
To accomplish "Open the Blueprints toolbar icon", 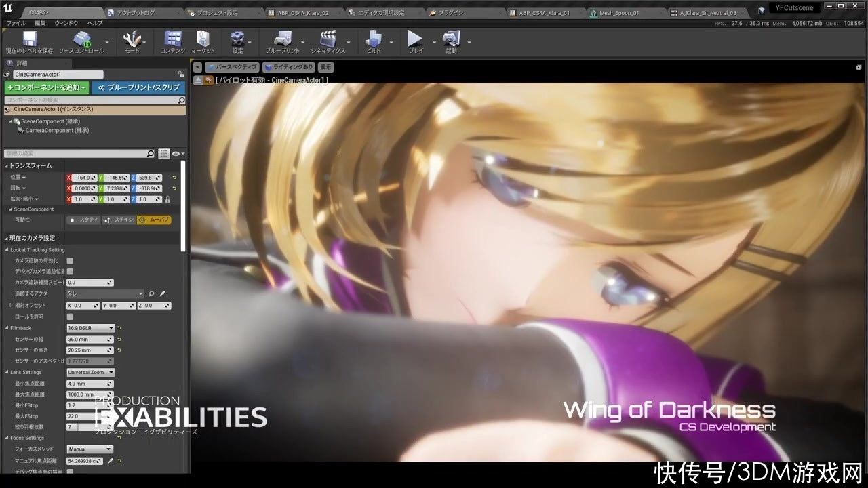I will 282,39.
